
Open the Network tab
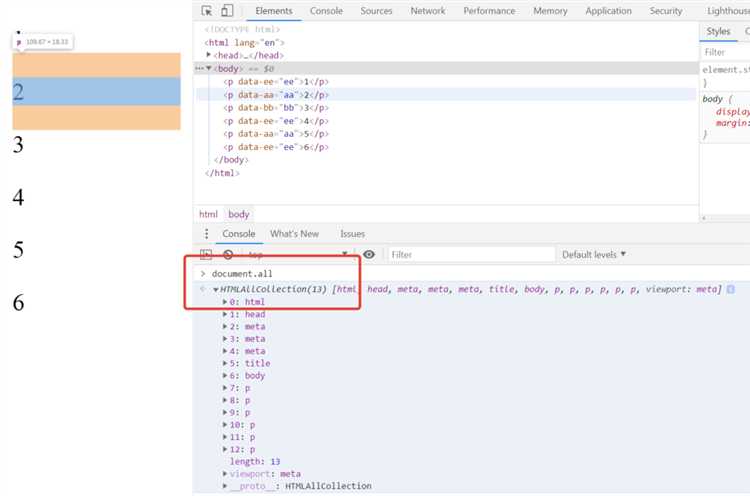[x=428, y=11]
